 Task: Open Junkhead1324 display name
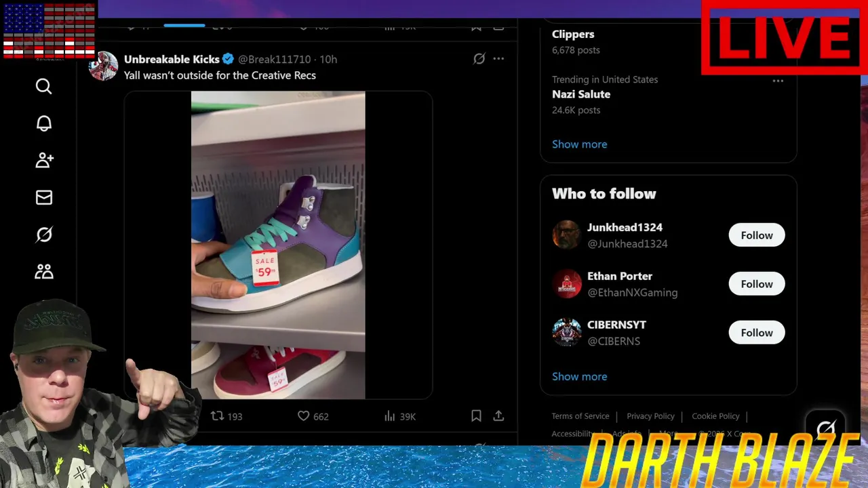pyautogui.click(x=625, y=227)
